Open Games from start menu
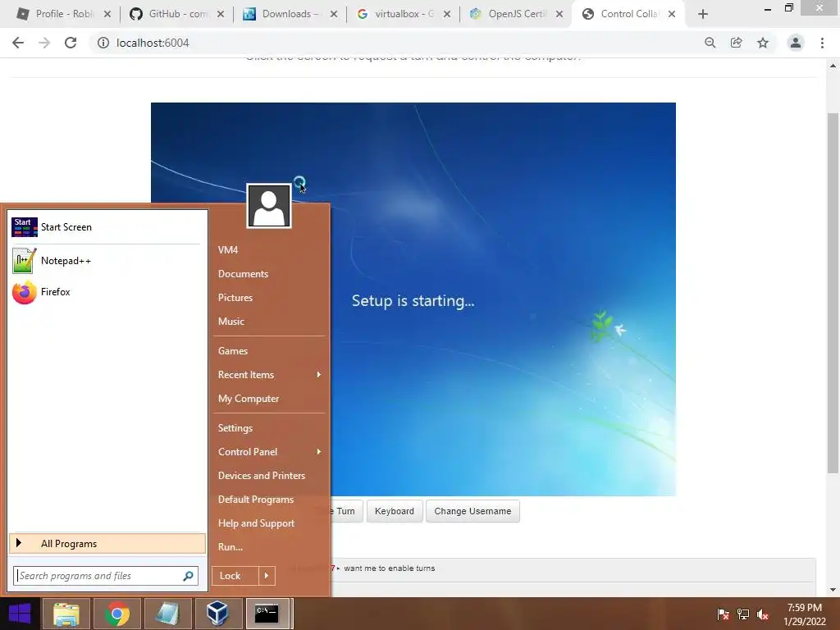The image size is (840, 630). (x=232, y=351)
